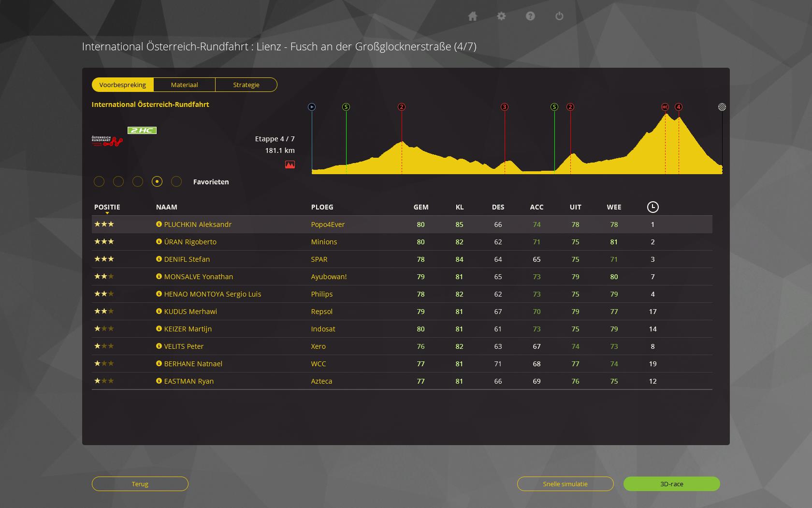Switch to the Strategie tab

pos(246,85)
